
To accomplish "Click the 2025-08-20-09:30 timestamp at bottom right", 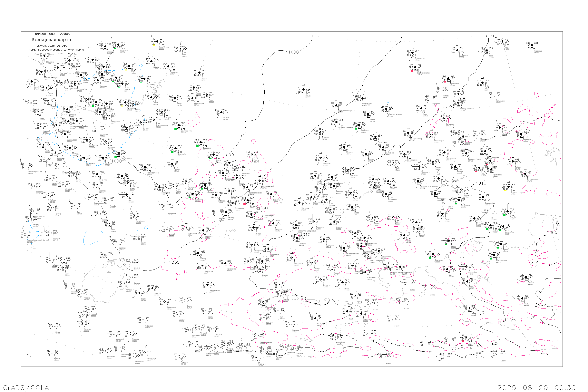I will (536, 387).
